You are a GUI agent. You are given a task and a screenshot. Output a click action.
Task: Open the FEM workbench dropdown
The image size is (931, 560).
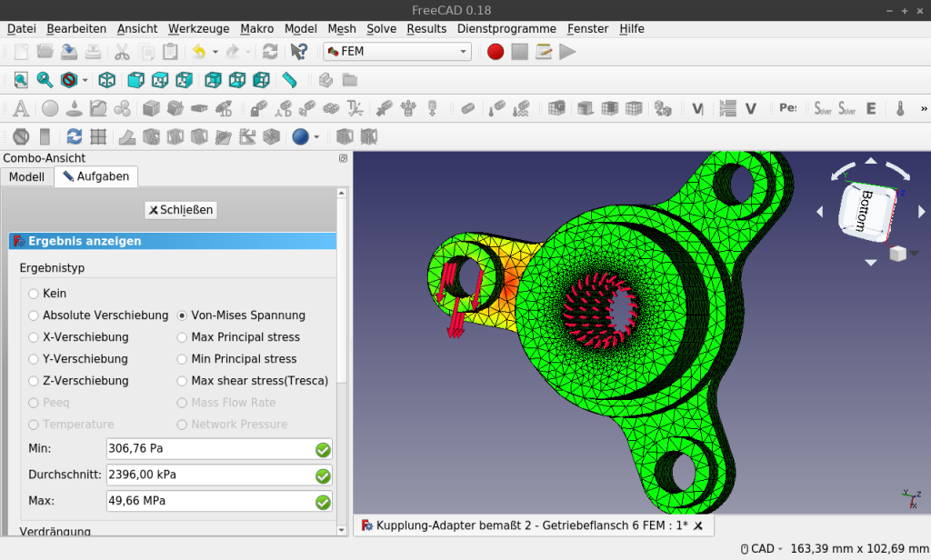(x=397, y=52)
